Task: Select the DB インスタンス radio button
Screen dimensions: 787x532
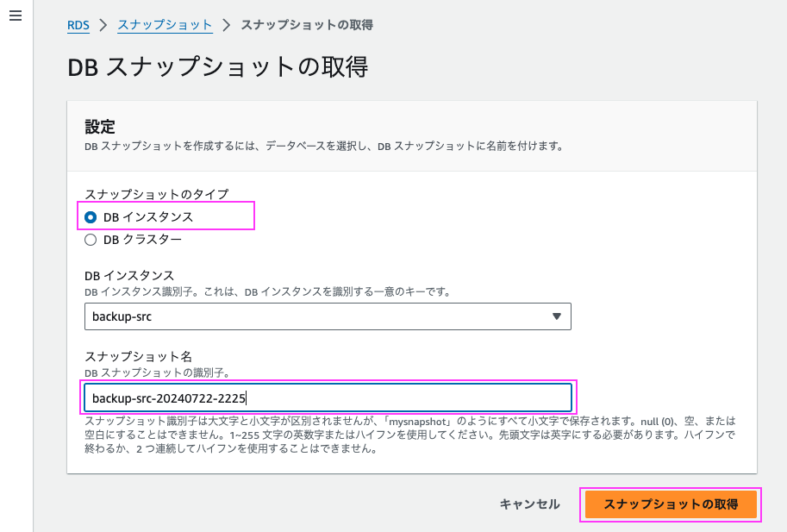Action: coord(91,217)
